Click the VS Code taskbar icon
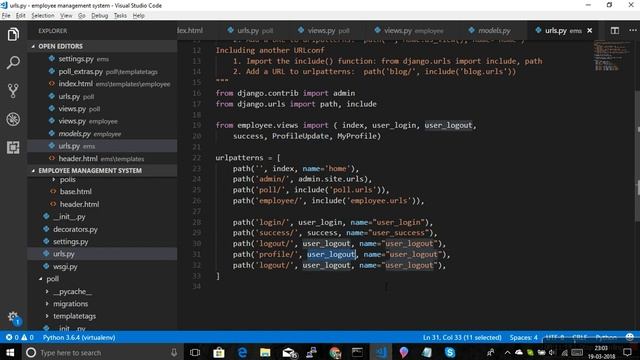This screenshot has height=360, width=640. tap(381, 352)
